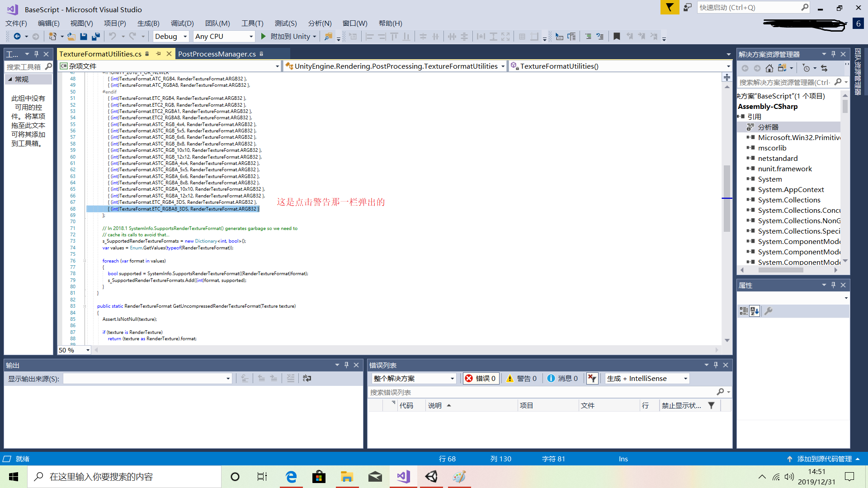This screenshot has height=488, width=868.
Task: Open the Any CPU platform dropdown
Action: pos(224,36)
